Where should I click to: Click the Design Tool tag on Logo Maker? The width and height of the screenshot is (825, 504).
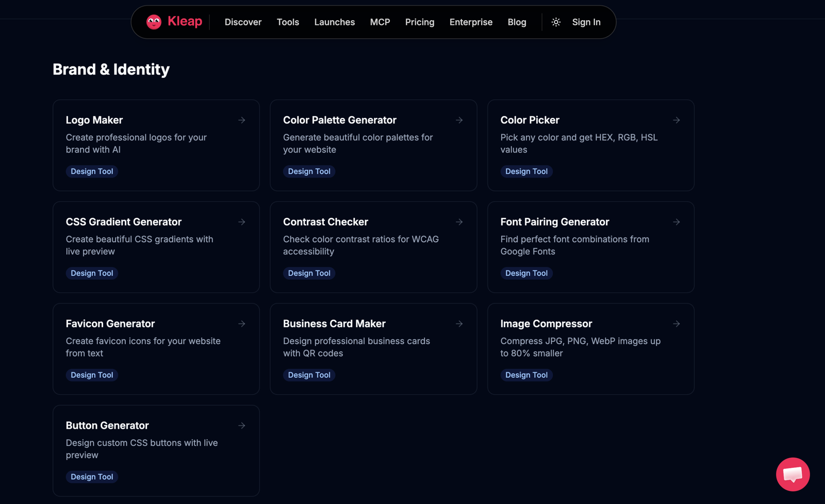[x=92, y=172]
